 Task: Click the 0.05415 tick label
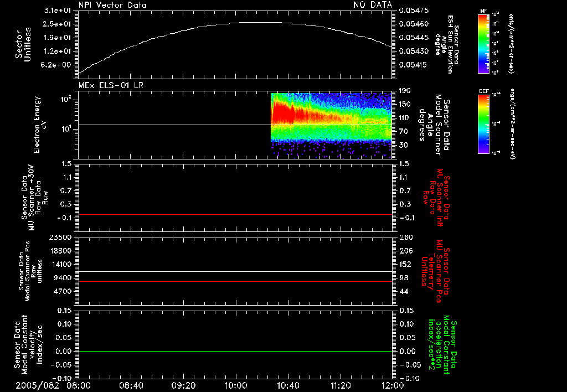pos(414,65)
